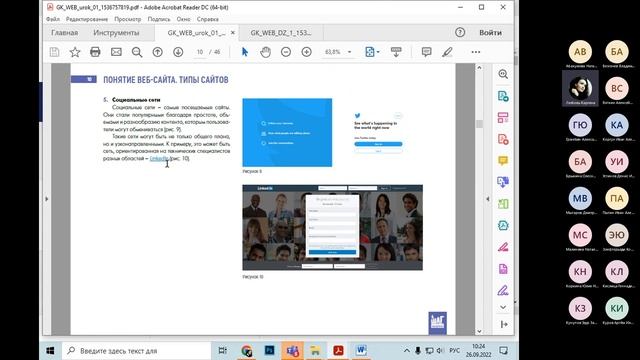Follow the LinkedIn hyperlink in text
The width and height of the screenshot is (640, 360).
(x=159, y=158)
